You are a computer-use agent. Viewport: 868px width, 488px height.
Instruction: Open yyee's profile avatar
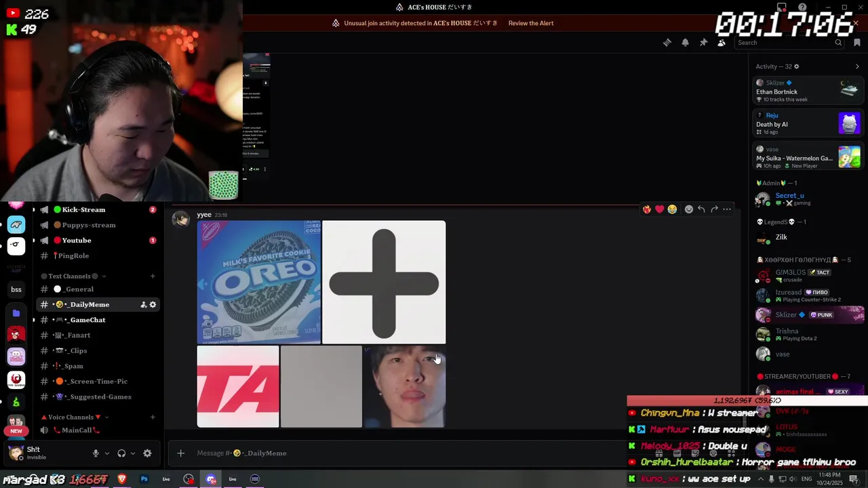pos(180,219)
